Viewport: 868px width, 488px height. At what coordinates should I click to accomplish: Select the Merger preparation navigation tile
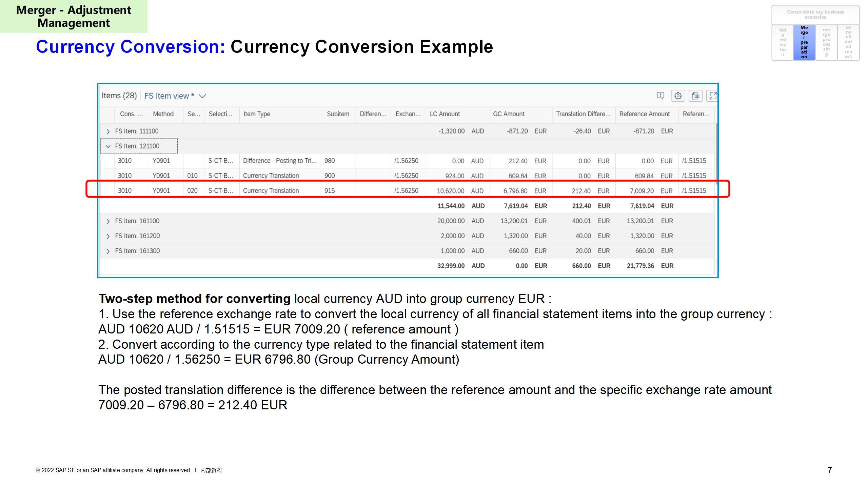pyautogui.click(x=804, y=42)
